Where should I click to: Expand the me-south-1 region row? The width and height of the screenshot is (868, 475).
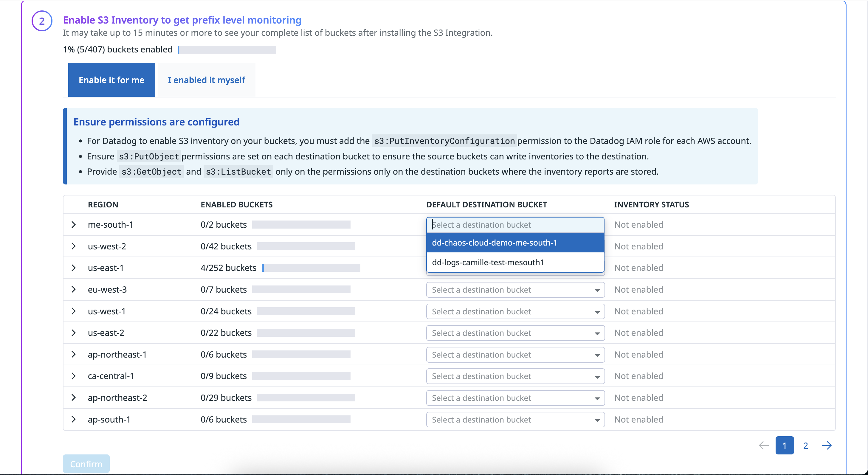point(73,225)
